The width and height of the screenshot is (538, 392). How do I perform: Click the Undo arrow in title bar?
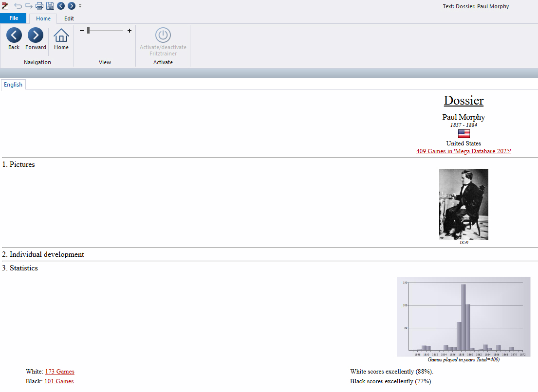[18, 6]
